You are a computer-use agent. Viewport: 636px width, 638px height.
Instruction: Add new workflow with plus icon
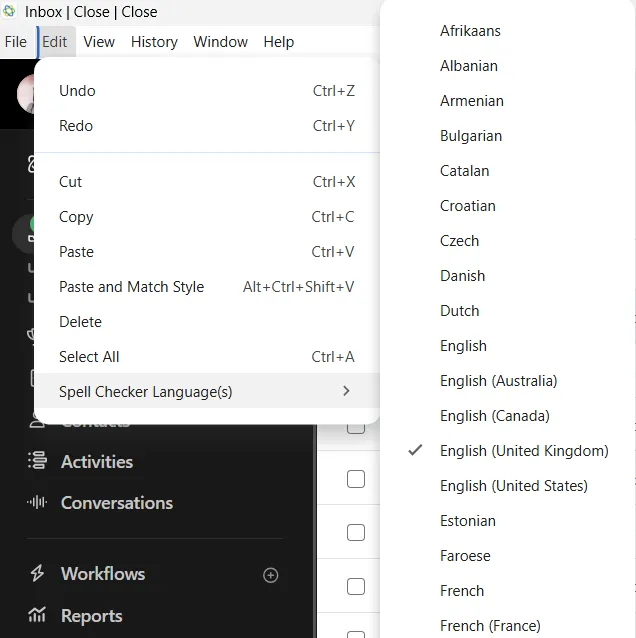pyautogui.click(x=271, y=575)
